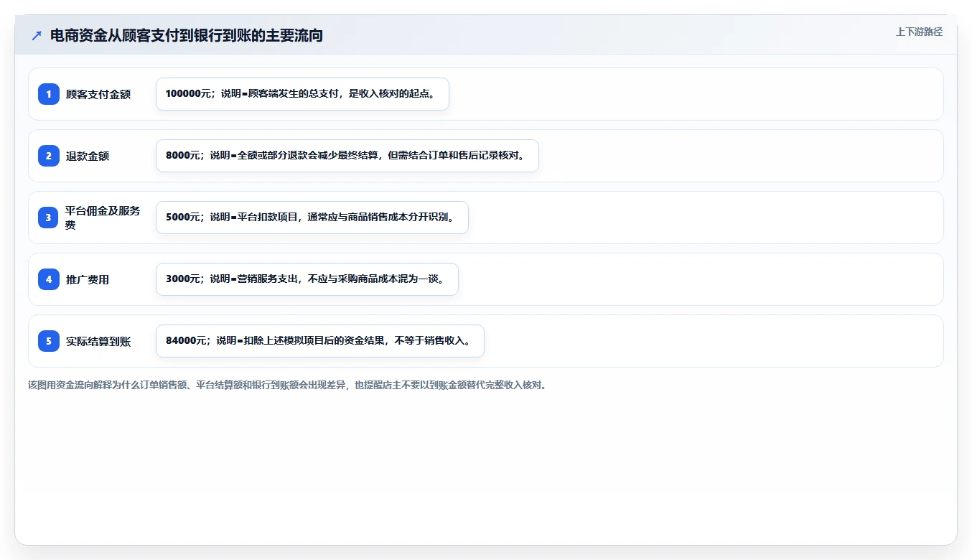Click step number 2 badge
This screenshot has height=560, width=972.
click(x=49, y=156)
